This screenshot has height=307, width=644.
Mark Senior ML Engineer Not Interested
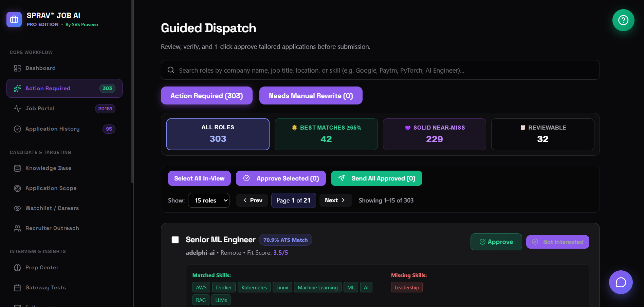(x=558, y=242)
